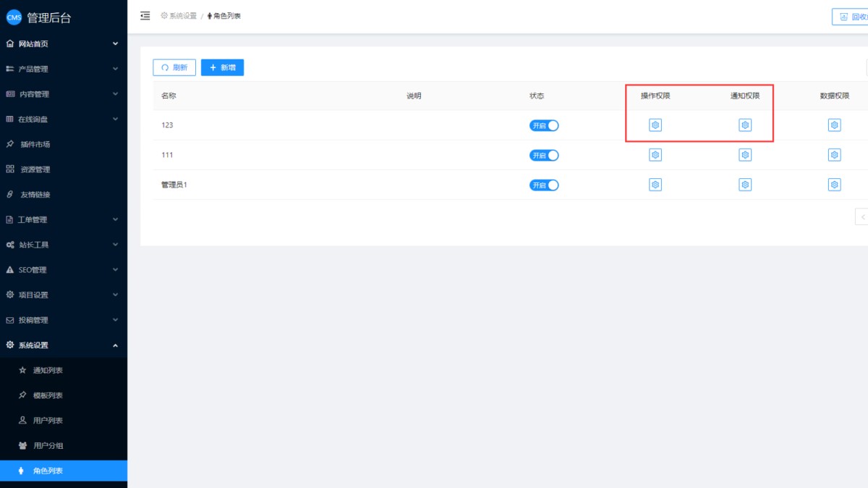Screen dimensions: 868x488
Task: Click the 在线询盘 table icon
Action: click(x=10, y=119)
